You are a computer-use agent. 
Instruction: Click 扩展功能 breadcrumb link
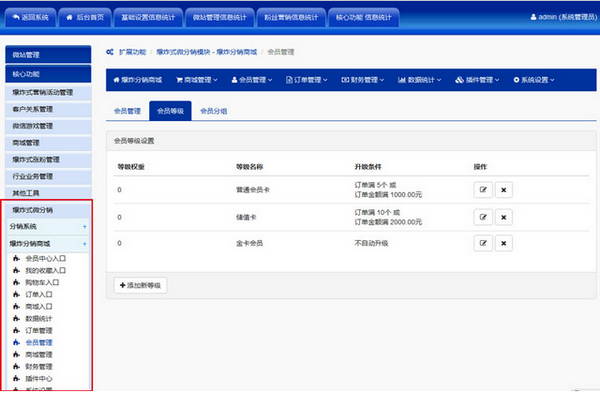pyautogui.click(x=132, y=52)
